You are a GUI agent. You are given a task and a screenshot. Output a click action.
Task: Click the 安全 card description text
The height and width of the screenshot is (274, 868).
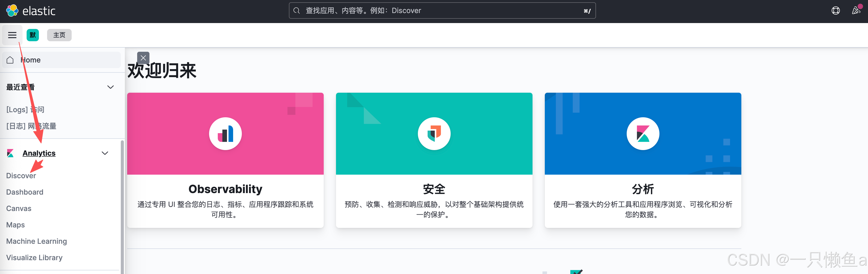pos(434,210)
